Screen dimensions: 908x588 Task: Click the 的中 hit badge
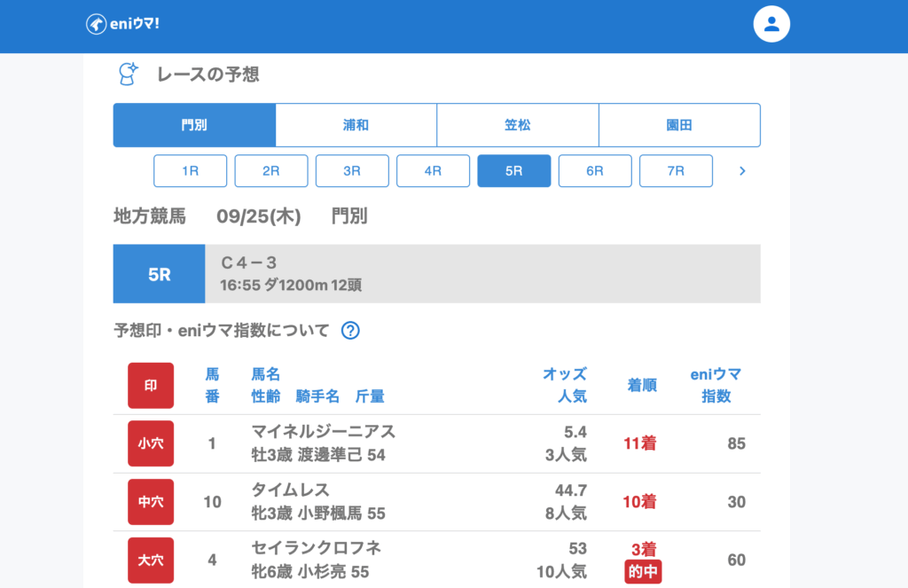click(x=643, y=572)
